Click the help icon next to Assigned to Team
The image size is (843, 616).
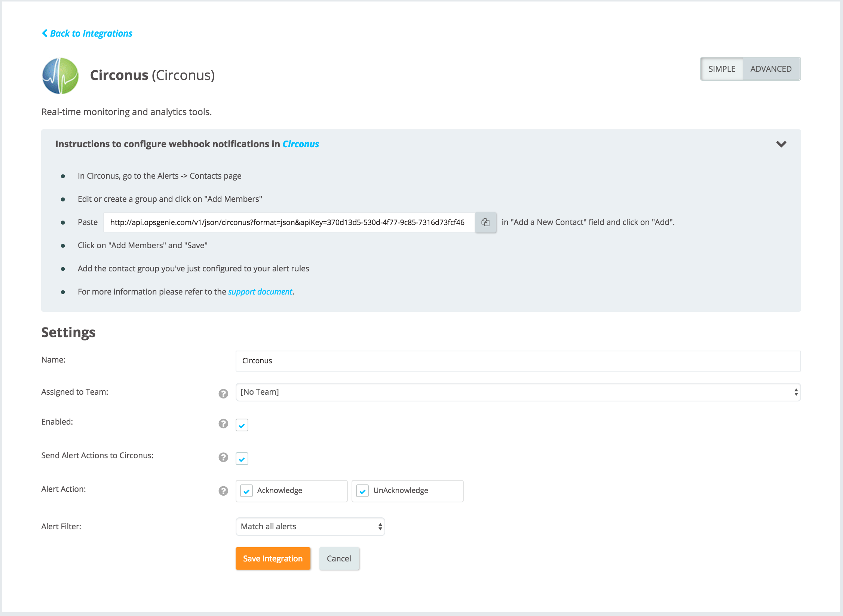tap(223, 393)
